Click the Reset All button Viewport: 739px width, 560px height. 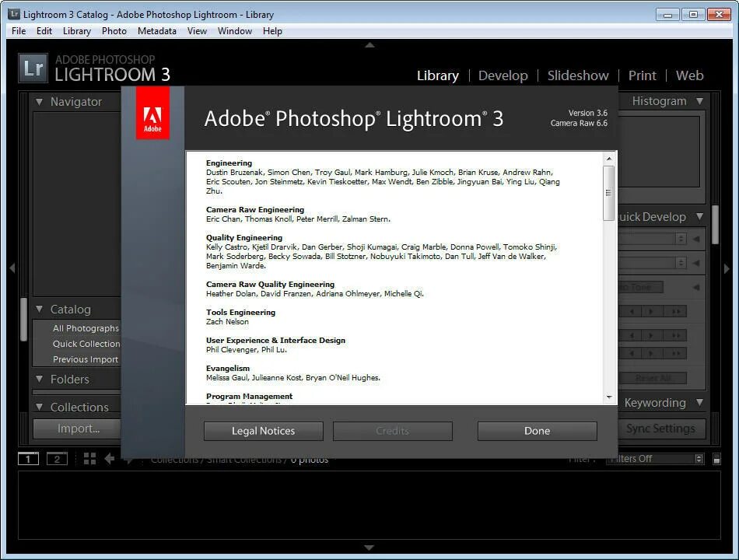tap(653, 378)
